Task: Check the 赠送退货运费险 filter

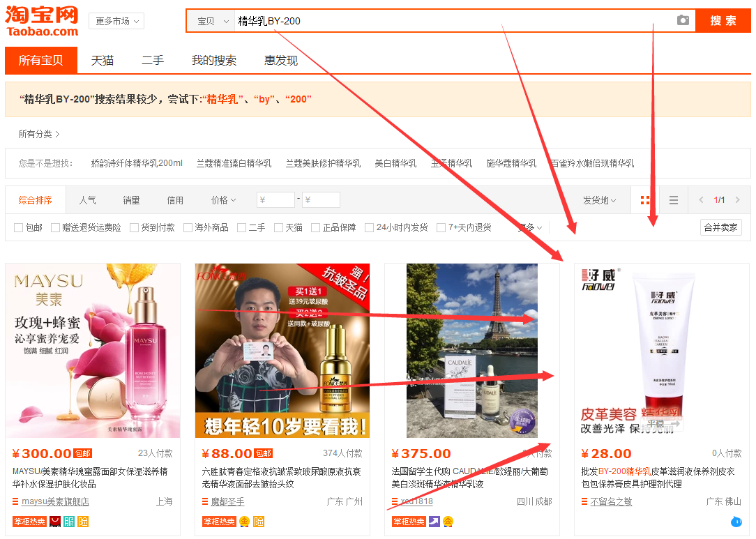Action: [x=56, y=227]
